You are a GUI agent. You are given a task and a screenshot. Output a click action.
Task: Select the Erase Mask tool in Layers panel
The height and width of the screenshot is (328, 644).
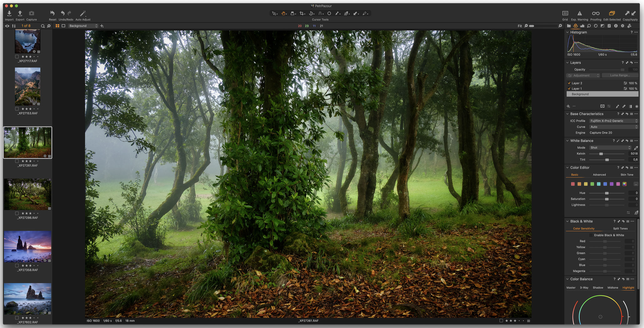624,106
